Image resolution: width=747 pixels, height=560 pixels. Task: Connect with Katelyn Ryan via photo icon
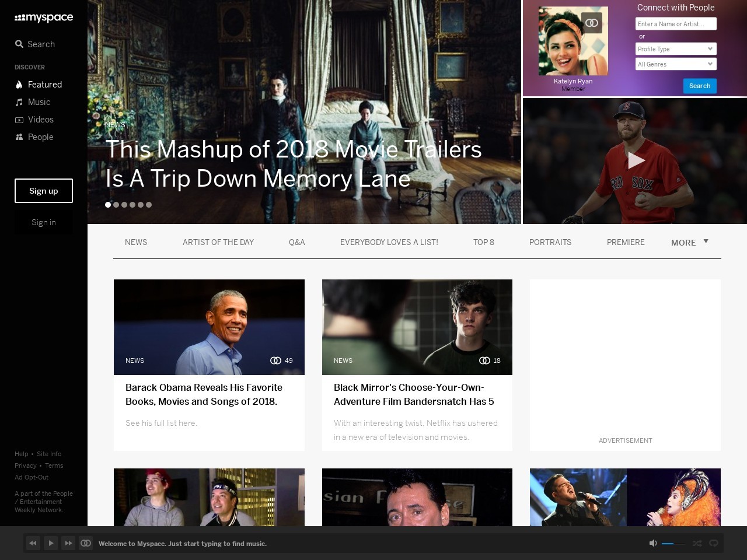point(592,23)
